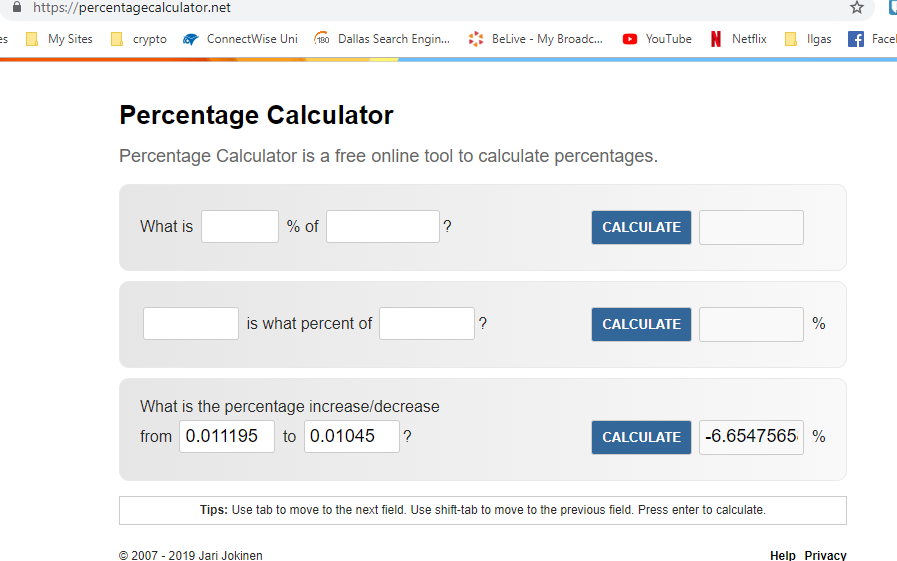Open the Ilgas bookmark folder
Screen dimensions: 897x561
coord(809,39)
